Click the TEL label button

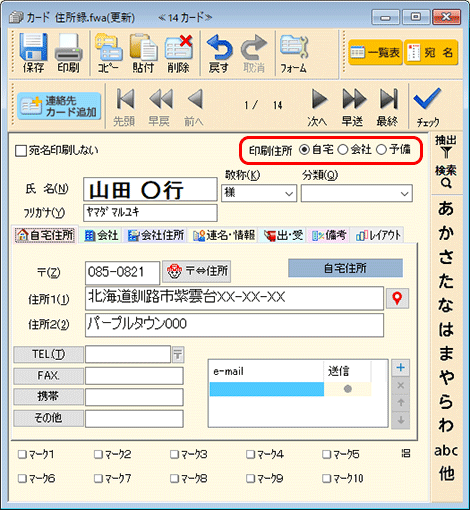(x=49, y=354)
